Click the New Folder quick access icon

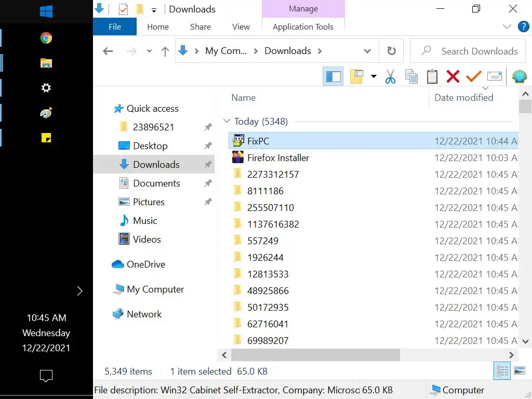click(139, 9)
